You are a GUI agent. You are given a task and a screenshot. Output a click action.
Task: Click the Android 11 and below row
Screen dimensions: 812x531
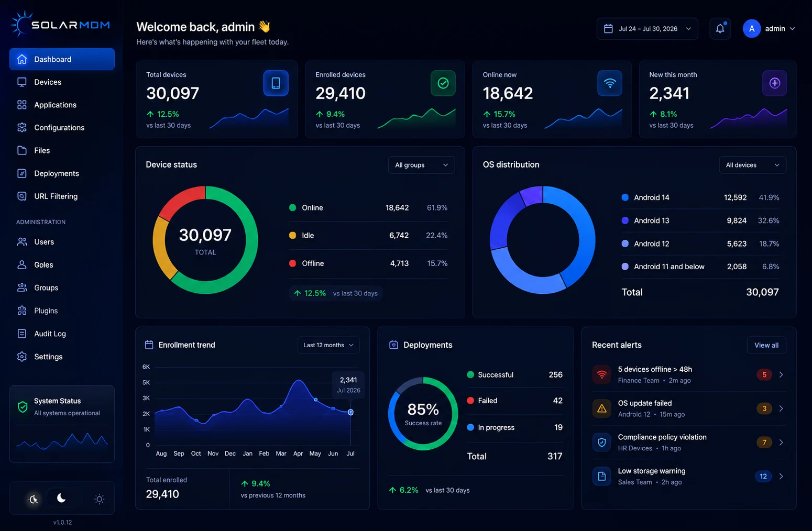[700, 267]
